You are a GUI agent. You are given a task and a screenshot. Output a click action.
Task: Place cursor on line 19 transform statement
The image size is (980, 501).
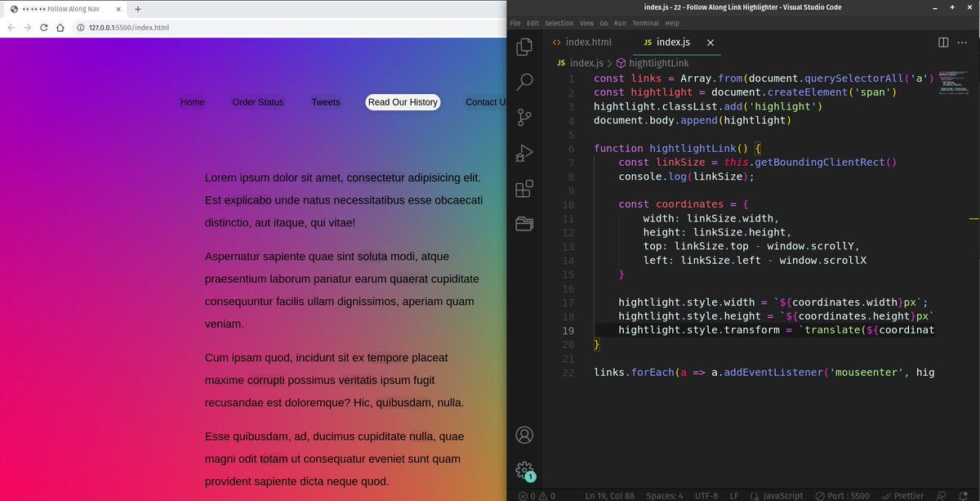[776, 330]
